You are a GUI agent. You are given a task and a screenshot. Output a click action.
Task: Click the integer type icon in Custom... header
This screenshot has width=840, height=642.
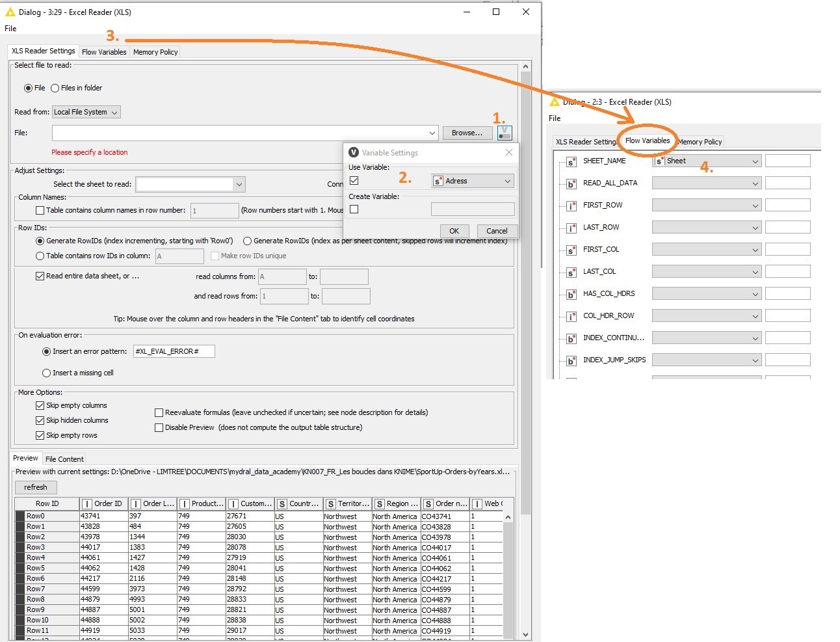click(233, 503)
